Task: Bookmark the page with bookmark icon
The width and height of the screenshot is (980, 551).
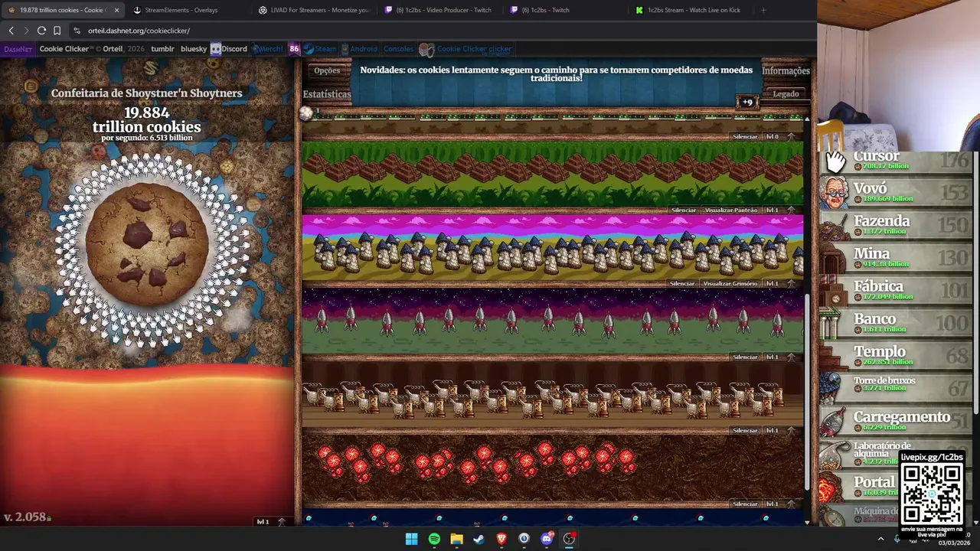Action: [57, 31]
